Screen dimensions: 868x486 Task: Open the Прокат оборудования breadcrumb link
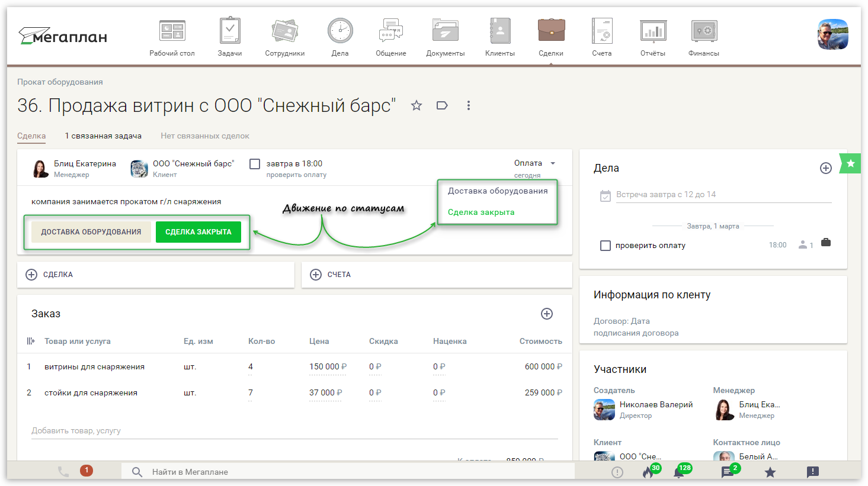[x=60, y=82]
